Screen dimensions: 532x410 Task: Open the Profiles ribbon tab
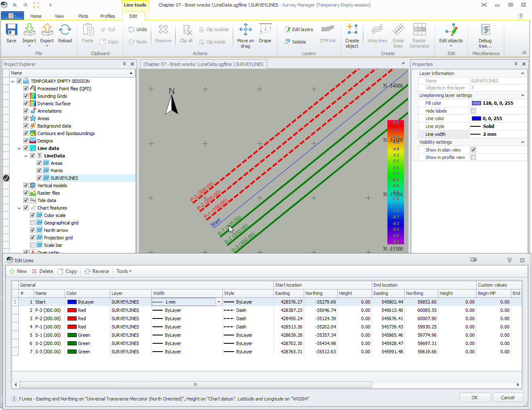(107, 16)
